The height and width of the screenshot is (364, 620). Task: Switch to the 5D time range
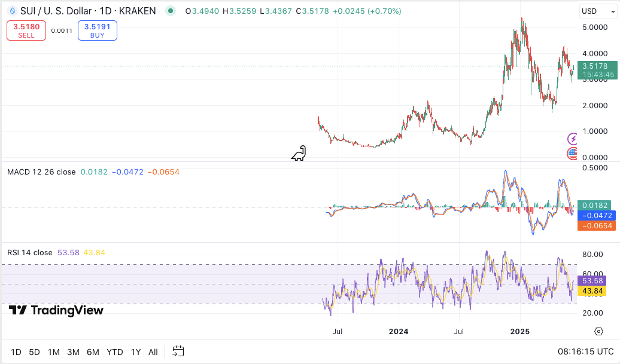click(35, 352)
